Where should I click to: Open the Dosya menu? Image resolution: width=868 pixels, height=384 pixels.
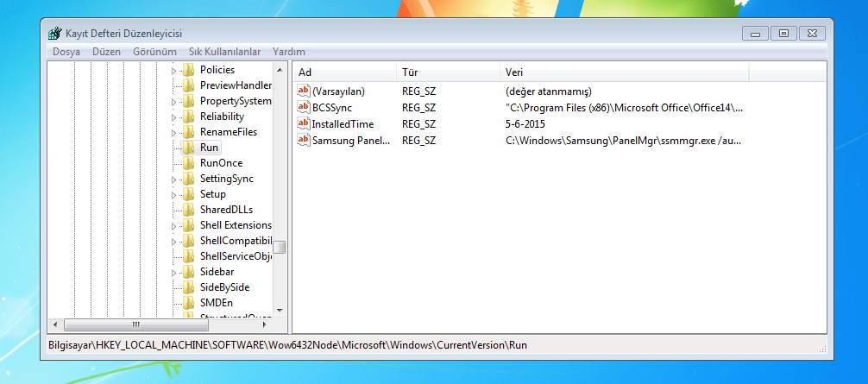point(66,52)
